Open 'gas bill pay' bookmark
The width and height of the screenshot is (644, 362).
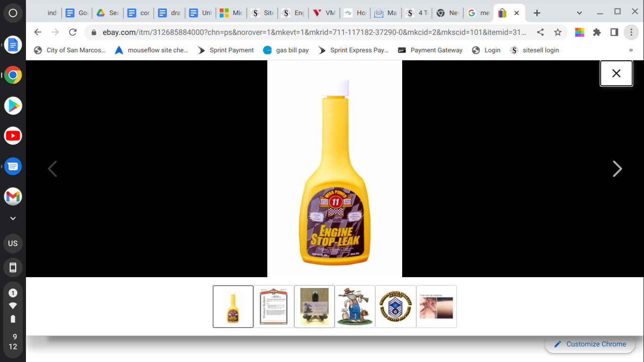tap(286, 50)
